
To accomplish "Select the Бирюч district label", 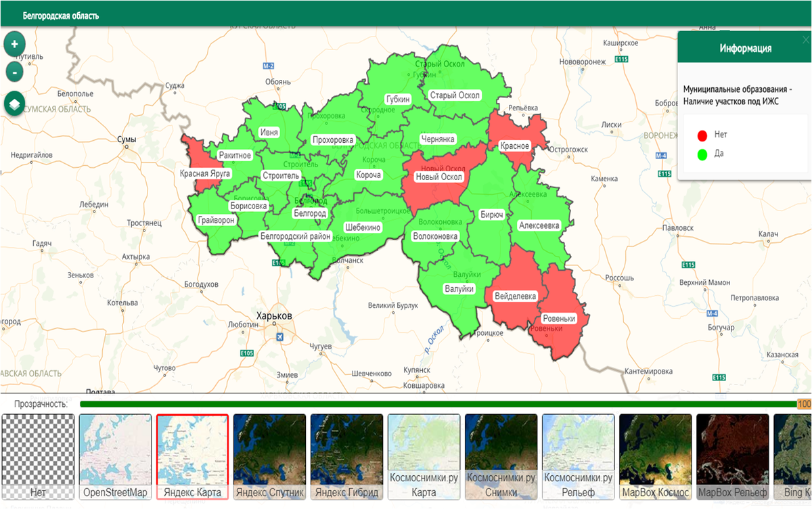I will pyautogui.click(x=492, y=215).
